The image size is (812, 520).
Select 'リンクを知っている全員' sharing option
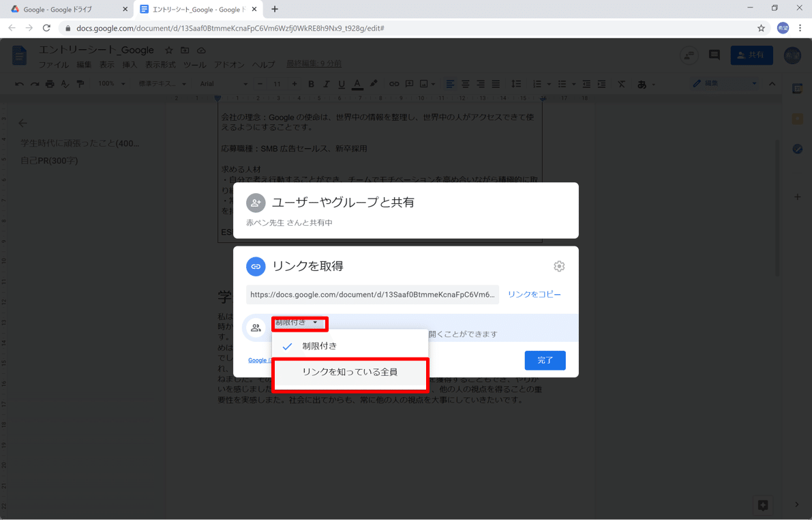click(350, 374)
